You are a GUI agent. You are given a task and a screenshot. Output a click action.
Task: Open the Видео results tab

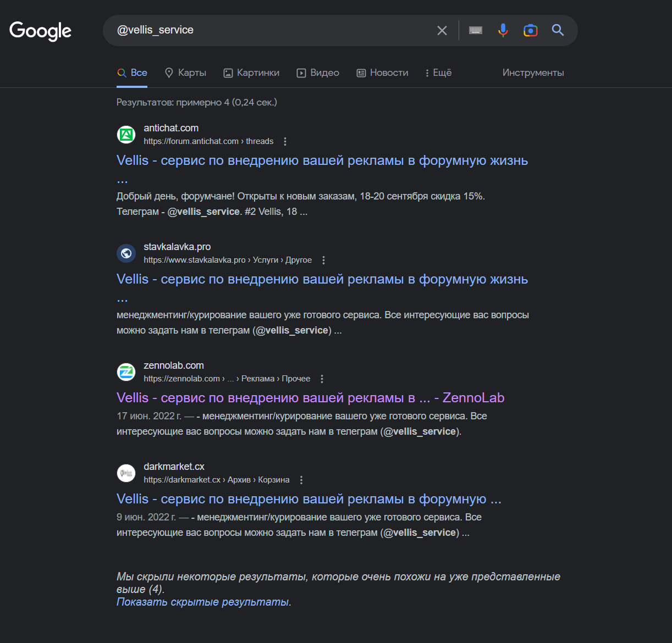[x=318, y=73]
